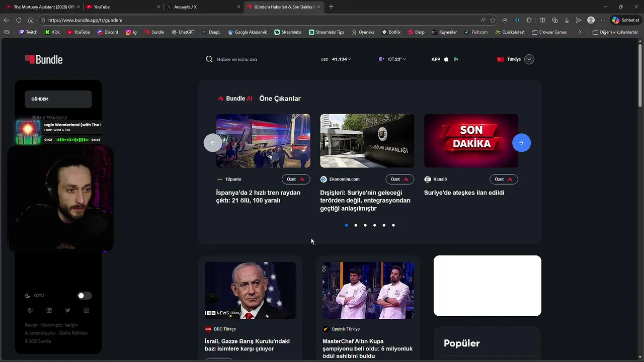Select GÜNDEM in the sidebar

tap(58, 99)
